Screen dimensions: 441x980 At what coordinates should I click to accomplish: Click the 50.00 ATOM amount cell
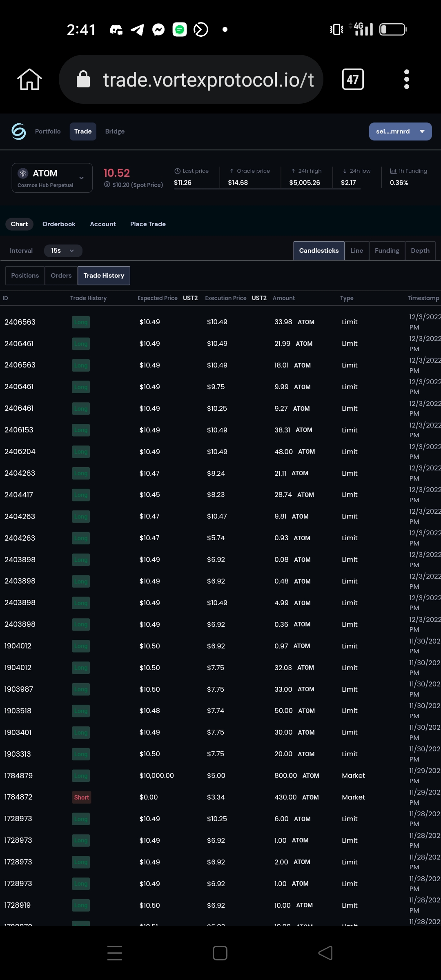click(294, 710)
